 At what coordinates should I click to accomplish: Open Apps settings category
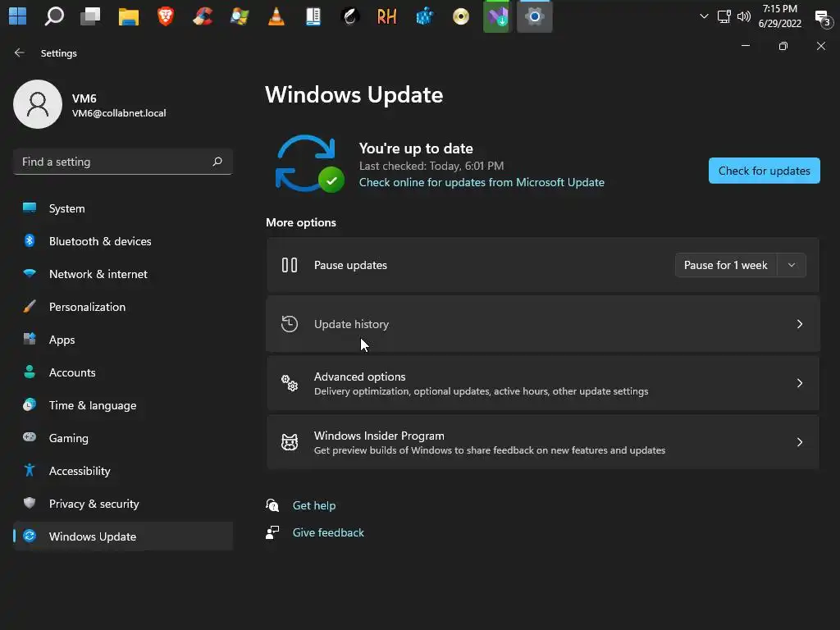[123, 340]
